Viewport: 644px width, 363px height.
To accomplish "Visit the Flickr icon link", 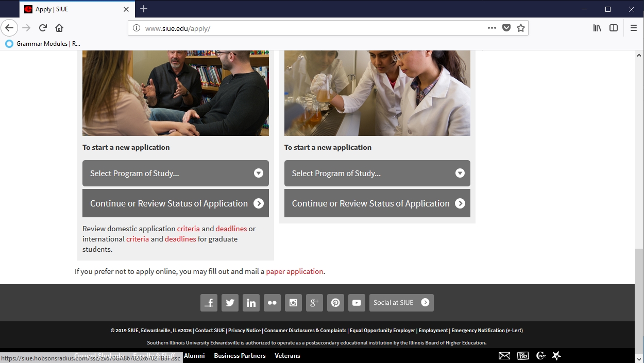I will (272, 303).
